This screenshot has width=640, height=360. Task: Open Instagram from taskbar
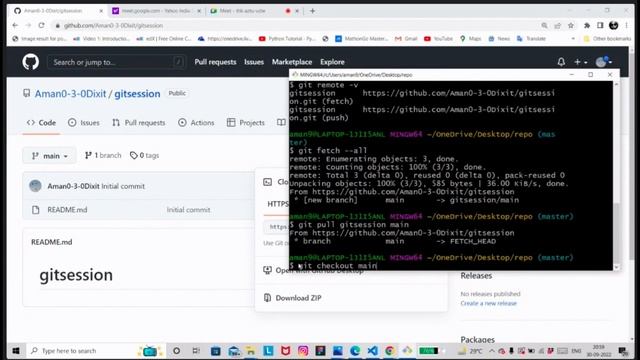303,351
